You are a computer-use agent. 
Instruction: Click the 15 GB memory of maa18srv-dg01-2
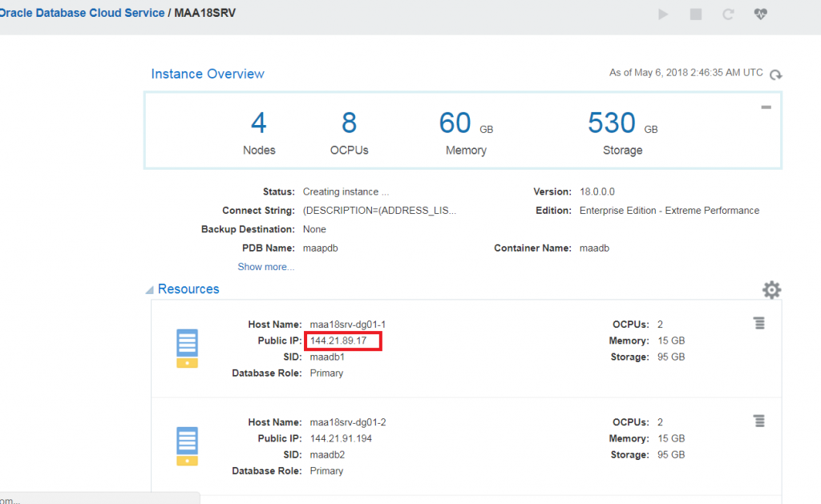(671, 438)
